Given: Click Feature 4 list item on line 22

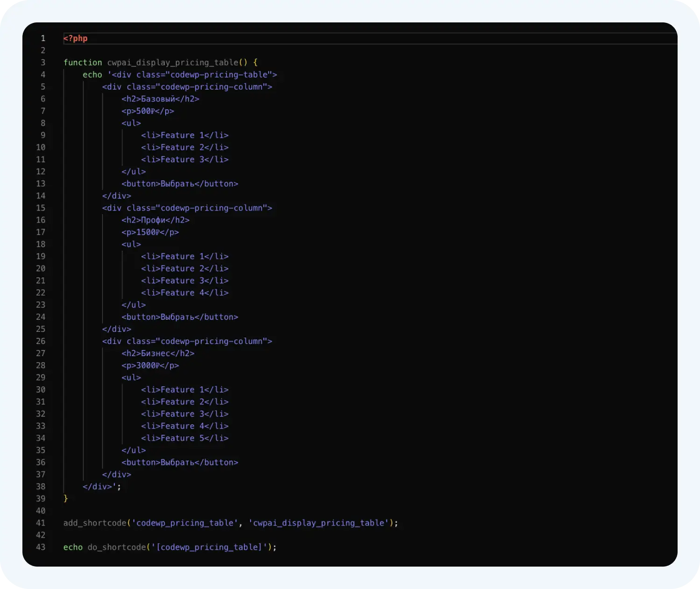Looking at the screenshot, I should pos(185,293).
